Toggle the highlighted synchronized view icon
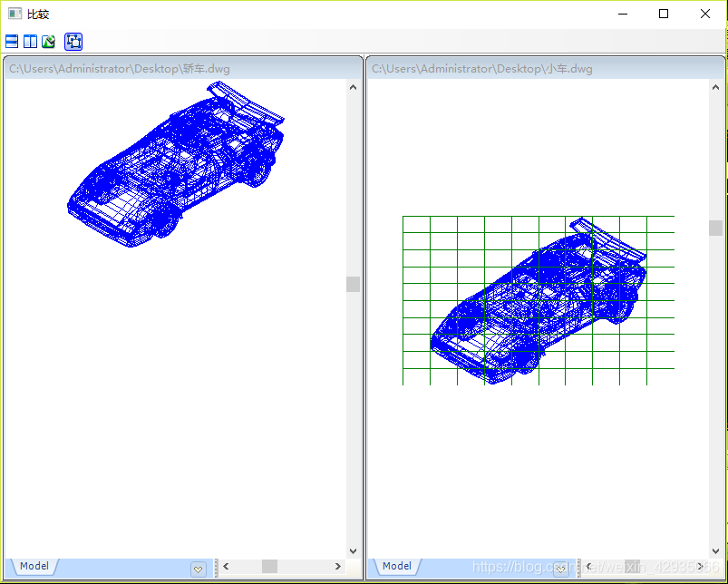 73,42
